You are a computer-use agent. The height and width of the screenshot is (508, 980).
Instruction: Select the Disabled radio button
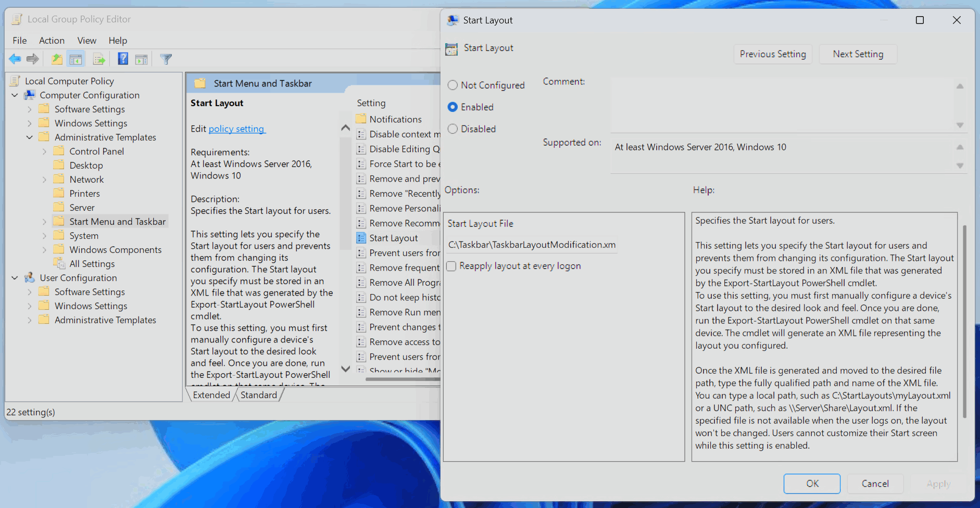(453, 129)
